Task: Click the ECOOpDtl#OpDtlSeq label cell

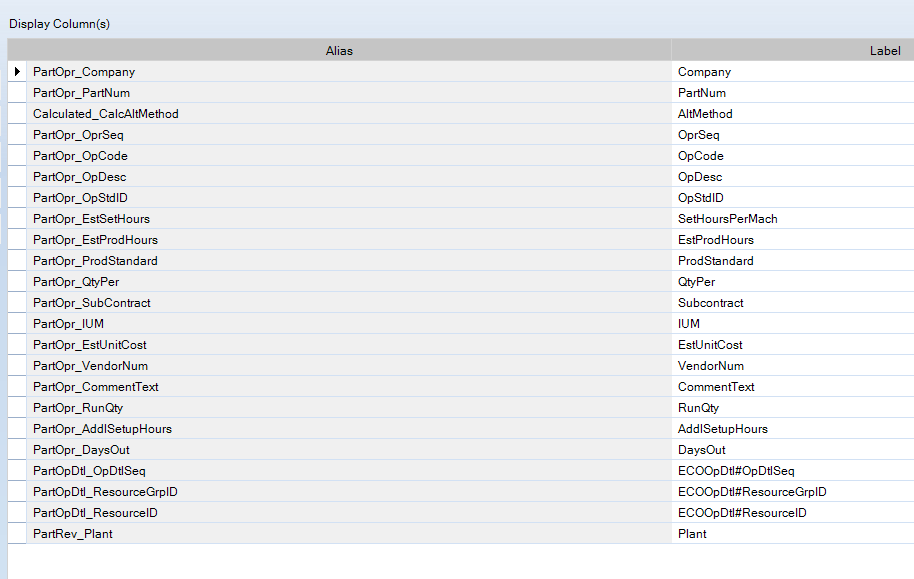Action: [x=793, y=471]
